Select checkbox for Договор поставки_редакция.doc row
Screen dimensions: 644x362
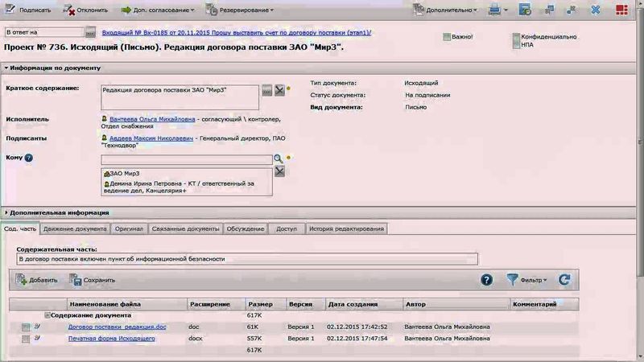coord(27,327)
